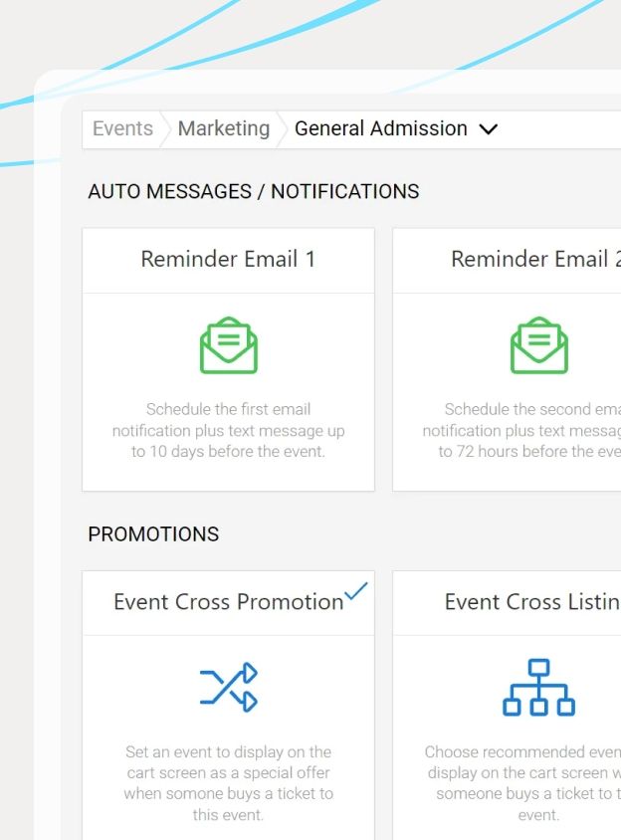
Task: Click the Reminder Email 1 envelope icon
Action: coord(229,345)
